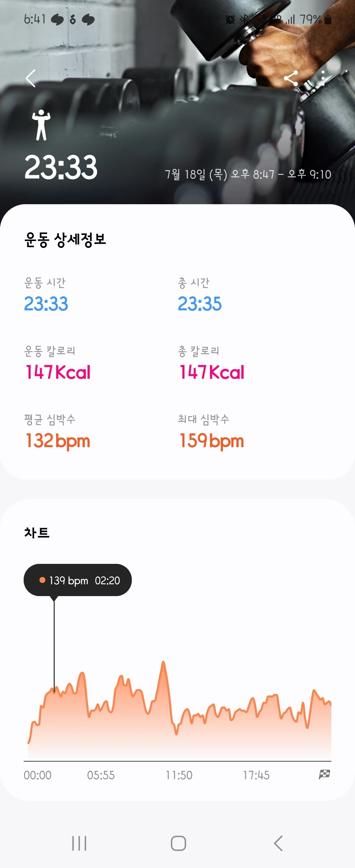Viewport: 355px width, 868px height.
Task: Open recent apps navigation button
Action: click(79, 843)
